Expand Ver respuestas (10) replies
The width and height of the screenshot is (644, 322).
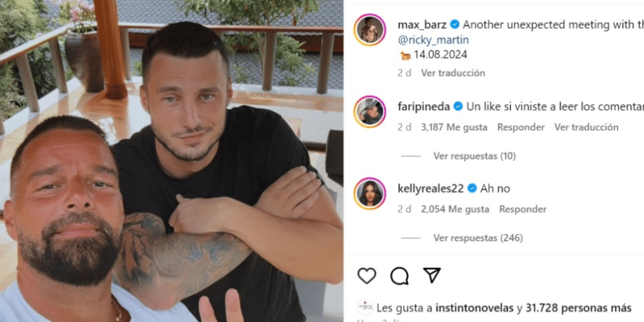point(475,156)
